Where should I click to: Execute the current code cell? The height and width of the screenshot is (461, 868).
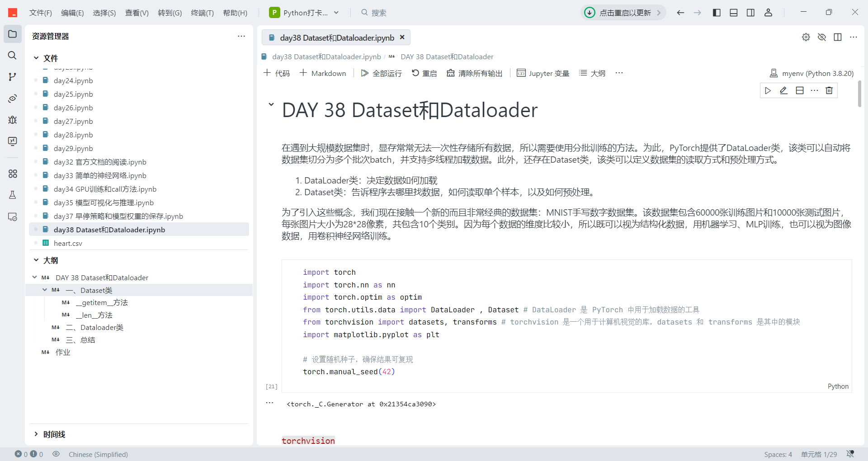pos(768,90)
